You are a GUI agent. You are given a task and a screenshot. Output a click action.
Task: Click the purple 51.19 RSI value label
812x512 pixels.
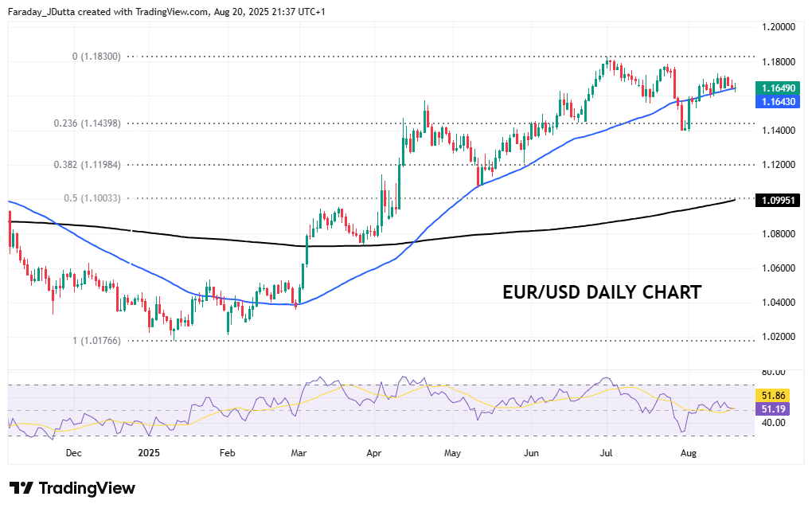coord(775,408)
